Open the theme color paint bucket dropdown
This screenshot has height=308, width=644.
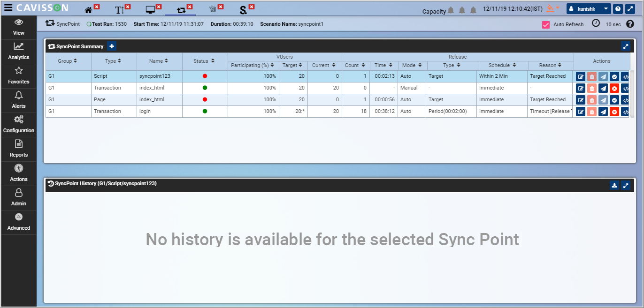553,8
